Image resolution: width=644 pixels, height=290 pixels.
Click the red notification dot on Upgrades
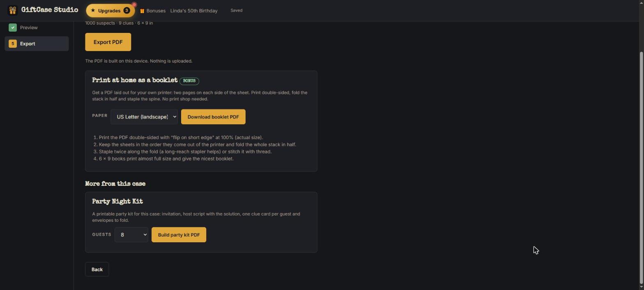[134, 5]
